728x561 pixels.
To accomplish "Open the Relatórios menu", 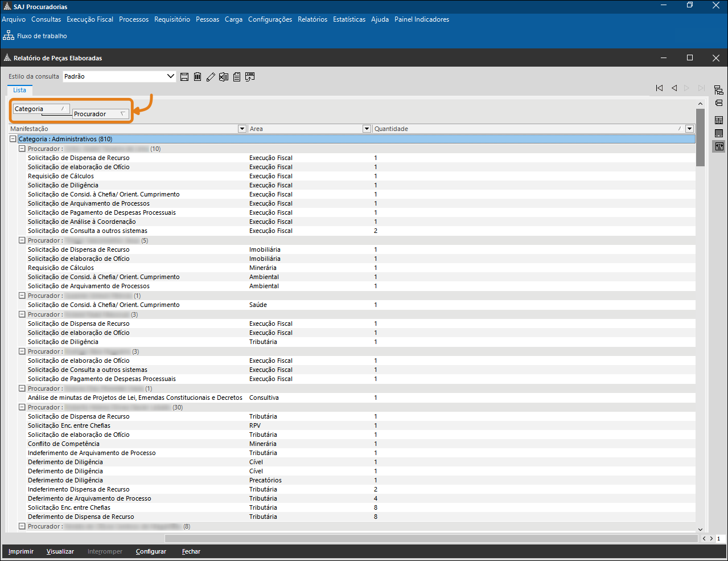I will [x=312, y=19].
